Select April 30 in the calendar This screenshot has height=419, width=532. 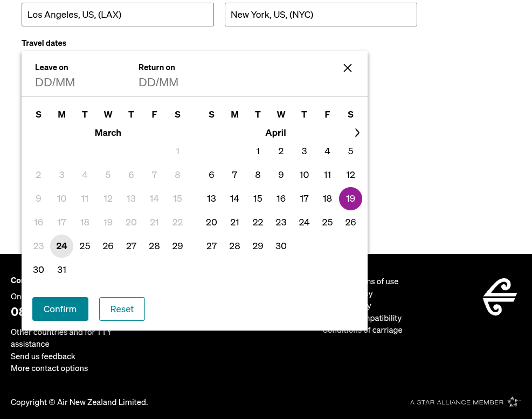pyautogui.click(x=281, y=246)
